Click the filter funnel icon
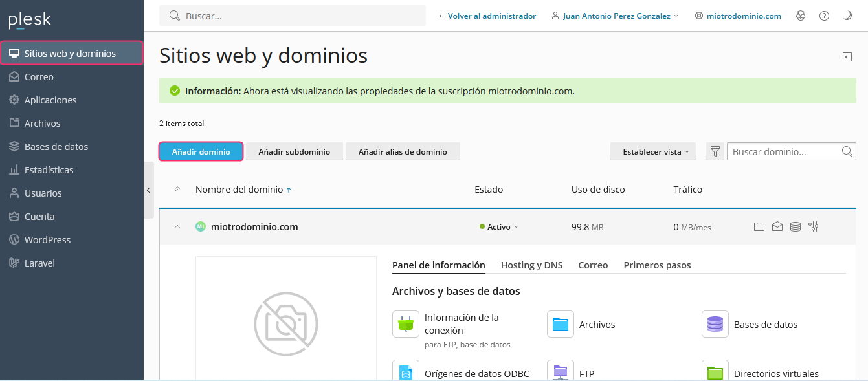 click(715, 152)
